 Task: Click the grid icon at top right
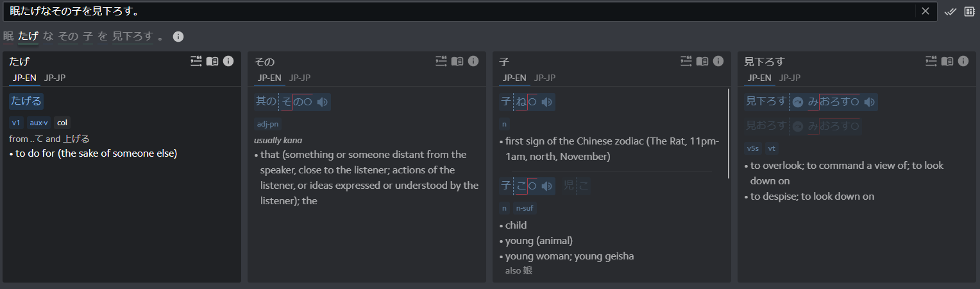[x=969, y=11]
